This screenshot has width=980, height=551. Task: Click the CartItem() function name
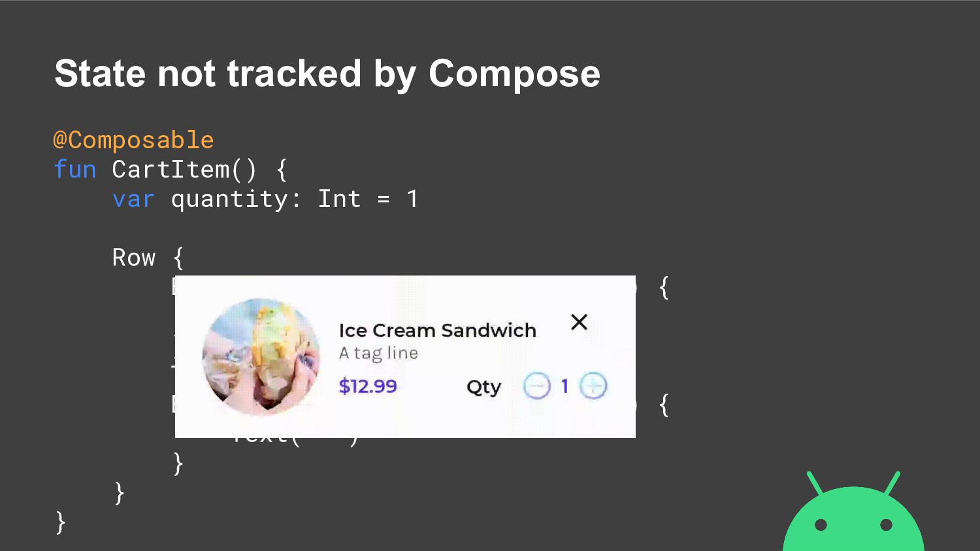pyautogui.click(x=185, y=169)
